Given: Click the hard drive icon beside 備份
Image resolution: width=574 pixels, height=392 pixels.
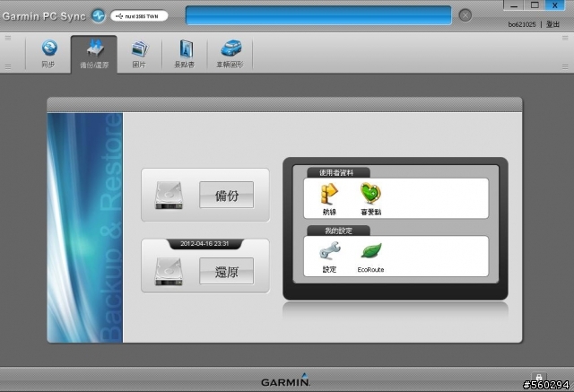Looking at the screenshot, I should [x=169, y=196].
